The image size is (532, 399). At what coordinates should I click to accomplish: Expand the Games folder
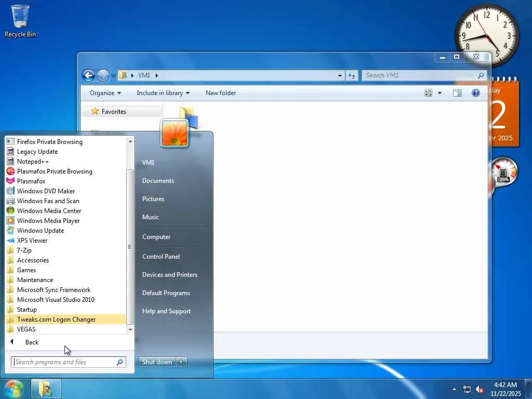[x=65, y=270]
